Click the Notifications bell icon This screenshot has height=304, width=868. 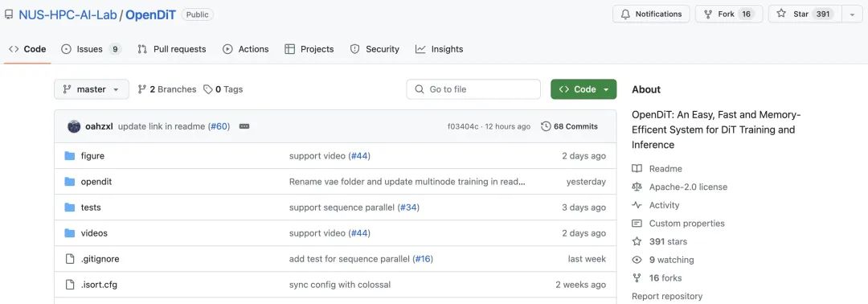625,14
